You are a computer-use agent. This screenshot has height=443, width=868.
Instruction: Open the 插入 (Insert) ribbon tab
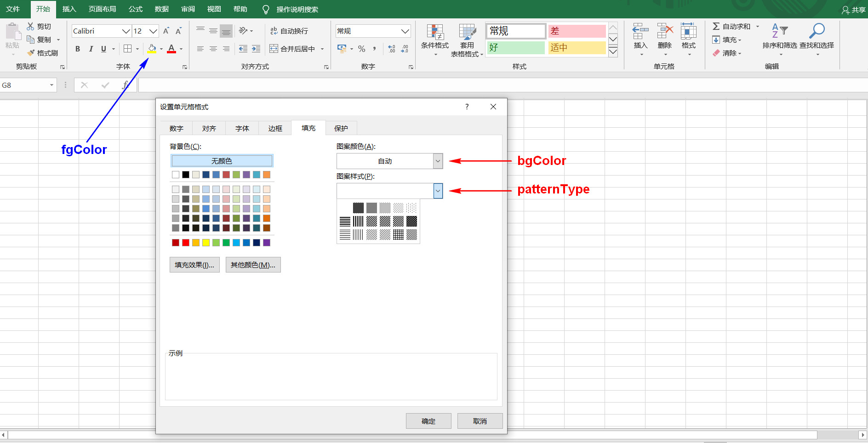(x=69, y=9)
